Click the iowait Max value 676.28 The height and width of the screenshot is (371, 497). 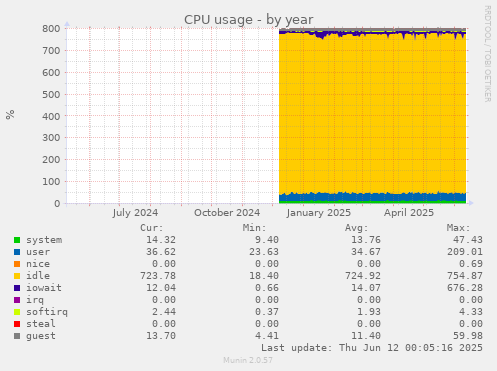point(465,288)
